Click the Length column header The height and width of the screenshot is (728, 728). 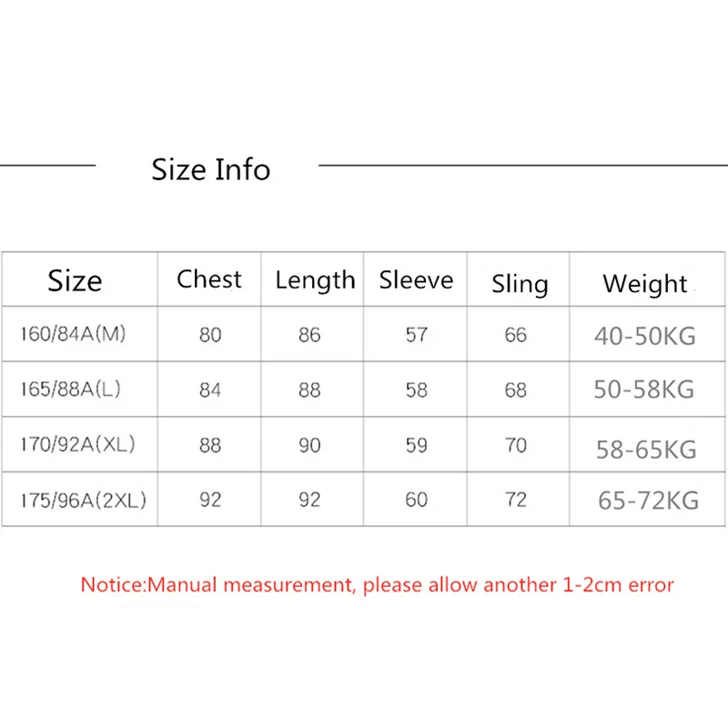315,280
